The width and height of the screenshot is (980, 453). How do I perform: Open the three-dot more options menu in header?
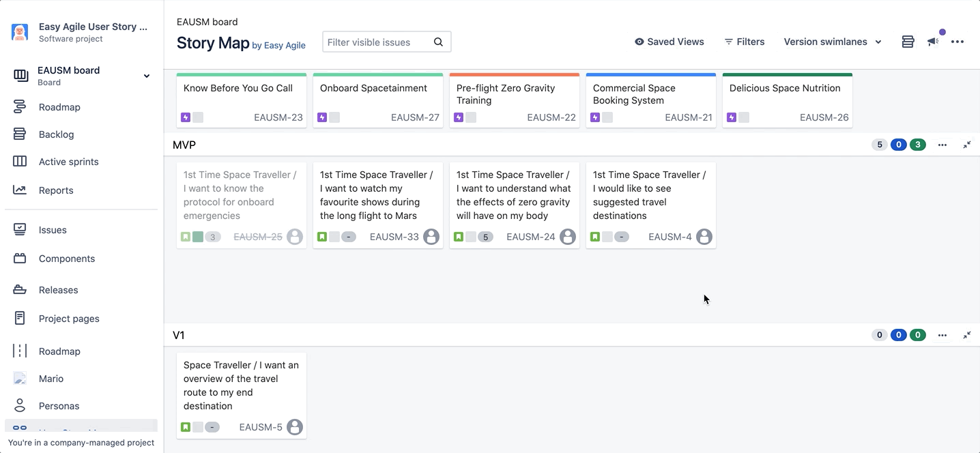[957, 42]
